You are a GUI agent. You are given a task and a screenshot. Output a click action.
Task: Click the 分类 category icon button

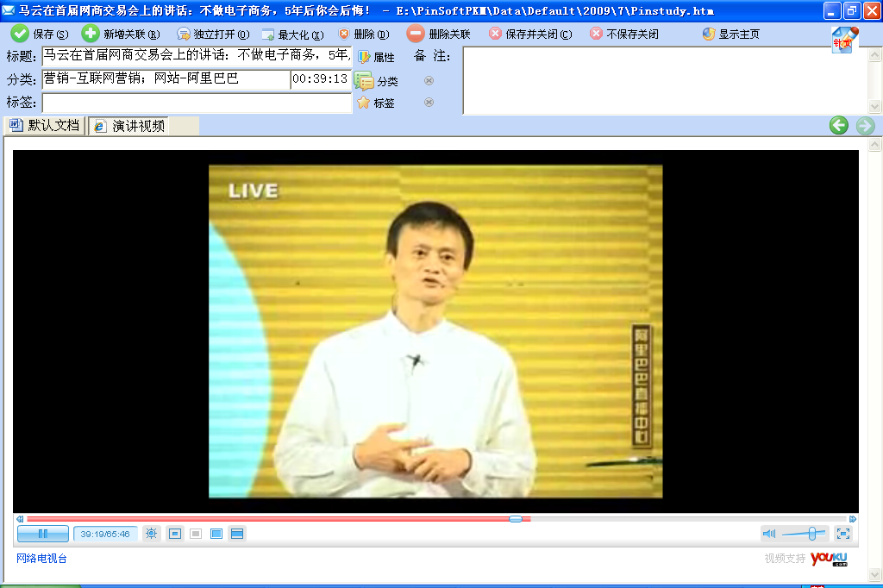(x=365, y=81)
